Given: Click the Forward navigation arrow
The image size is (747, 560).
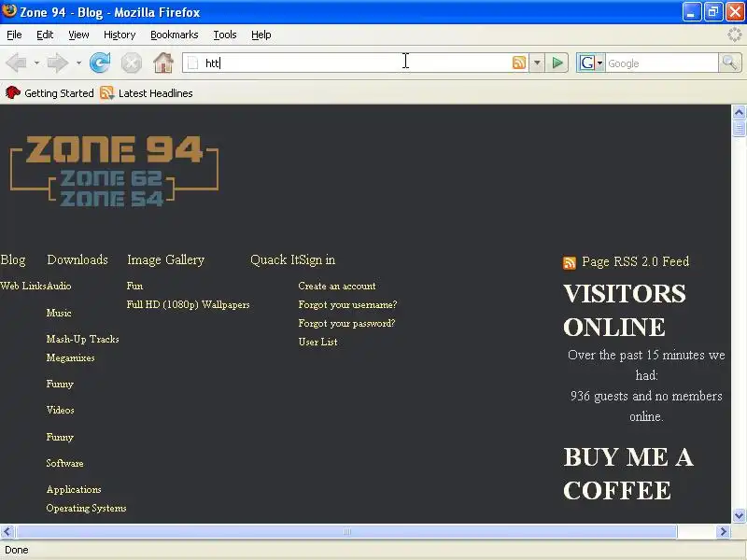Looking at the screenshot, I should click(58, 63).
